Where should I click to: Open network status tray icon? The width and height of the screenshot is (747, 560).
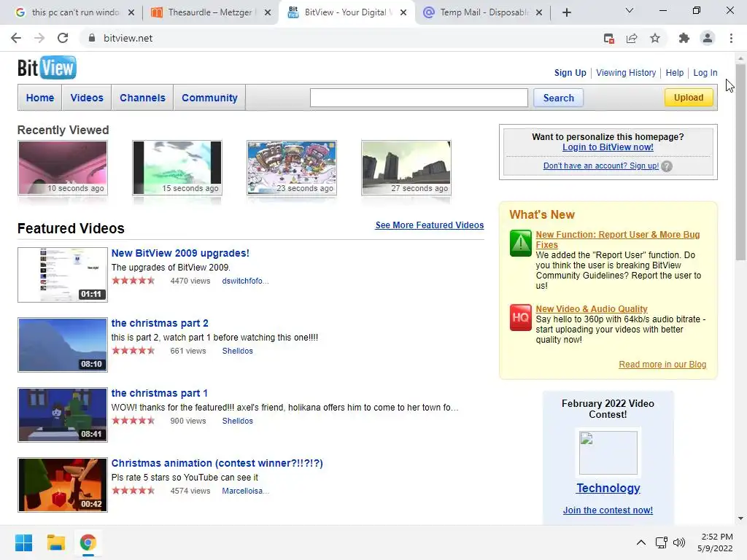click(661, 542)
